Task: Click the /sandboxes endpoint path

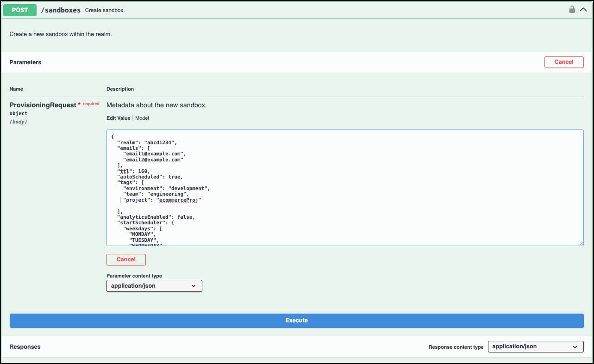Action: pos(61,10)
